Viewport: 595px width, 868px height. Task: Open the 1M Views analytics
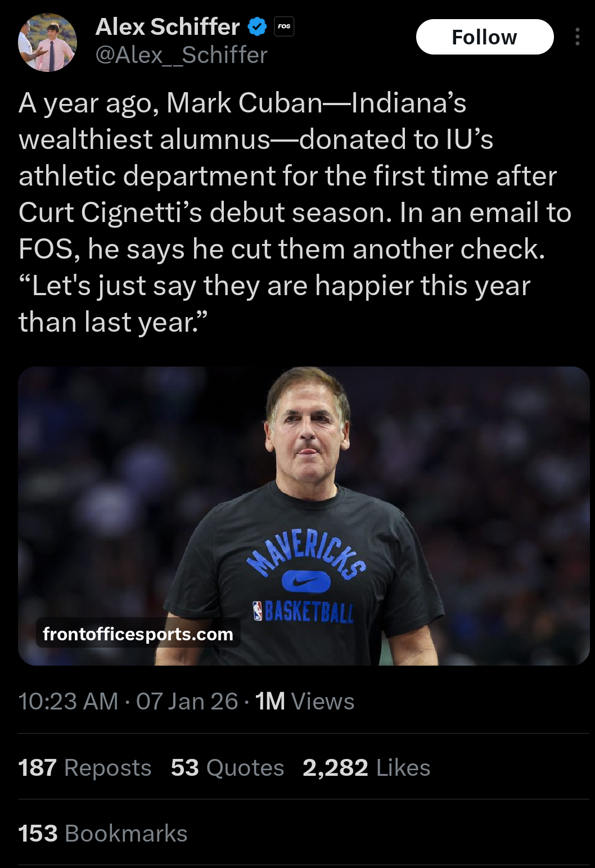[x=305, y=701]
